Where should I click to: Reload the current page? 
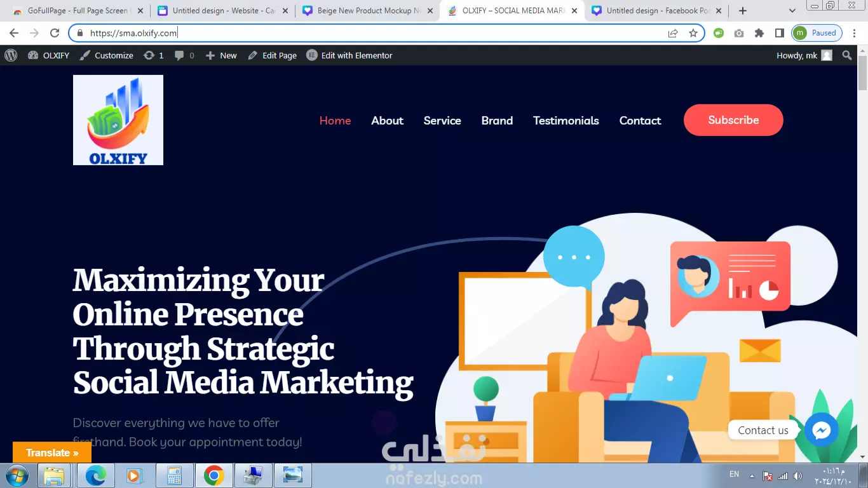coord(55,33)
